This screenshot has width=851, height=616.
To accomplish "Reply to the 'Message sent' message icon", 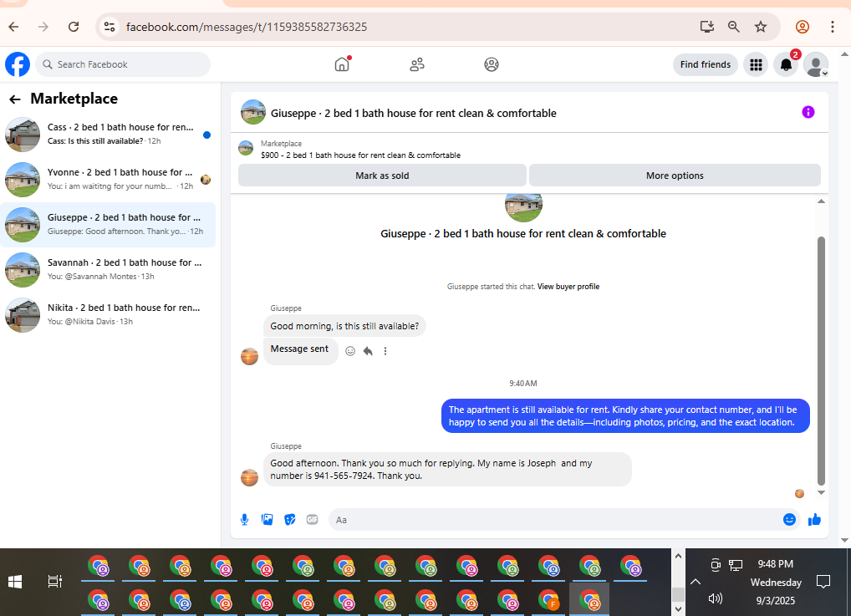I will tap(368, 351).
